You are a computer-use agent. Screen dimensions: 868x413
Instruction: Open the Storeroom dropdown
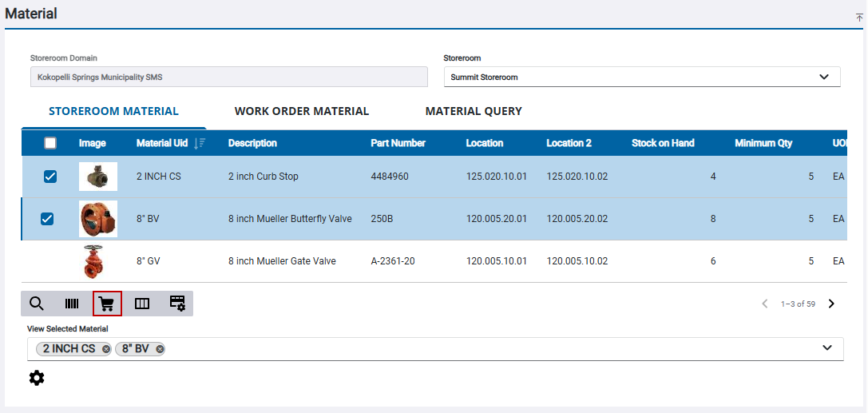tap(642, 77)
